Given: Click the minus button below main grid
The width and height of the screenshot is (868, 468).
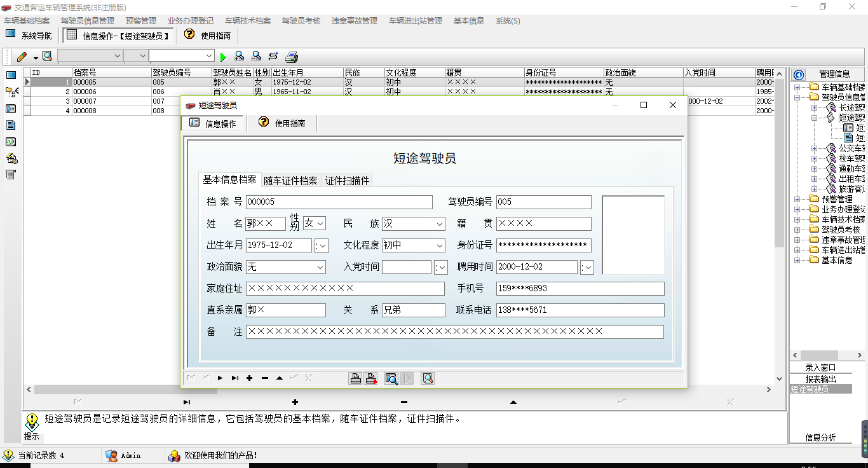Looking at the screenshot, I should coord(404,402).
